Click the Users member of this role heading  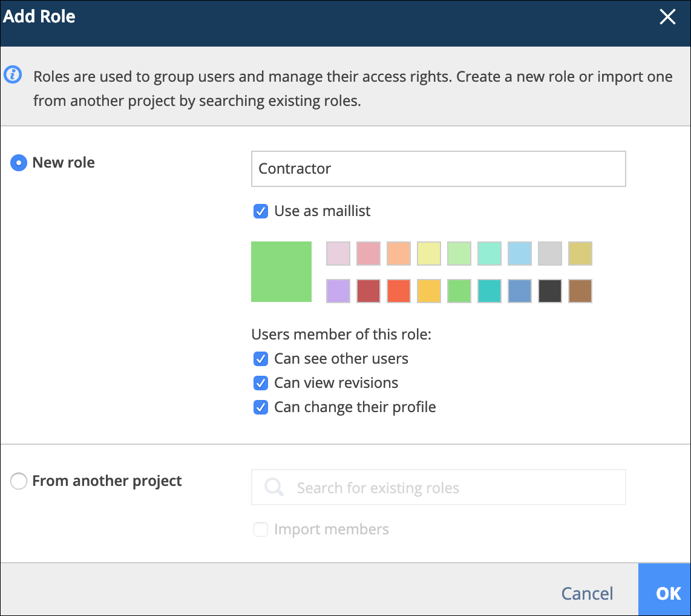click(x=341, y=335)
